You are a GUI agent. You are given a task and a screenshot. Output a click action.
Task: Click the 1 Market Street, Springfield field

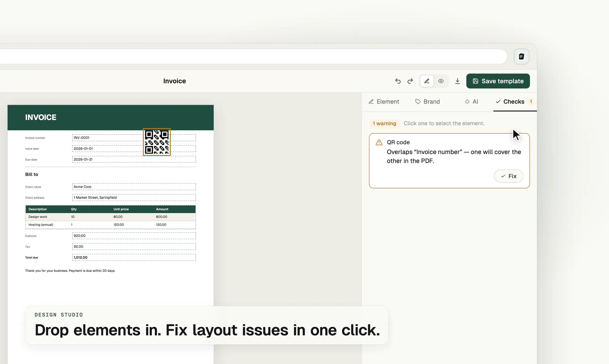[134, 198]
